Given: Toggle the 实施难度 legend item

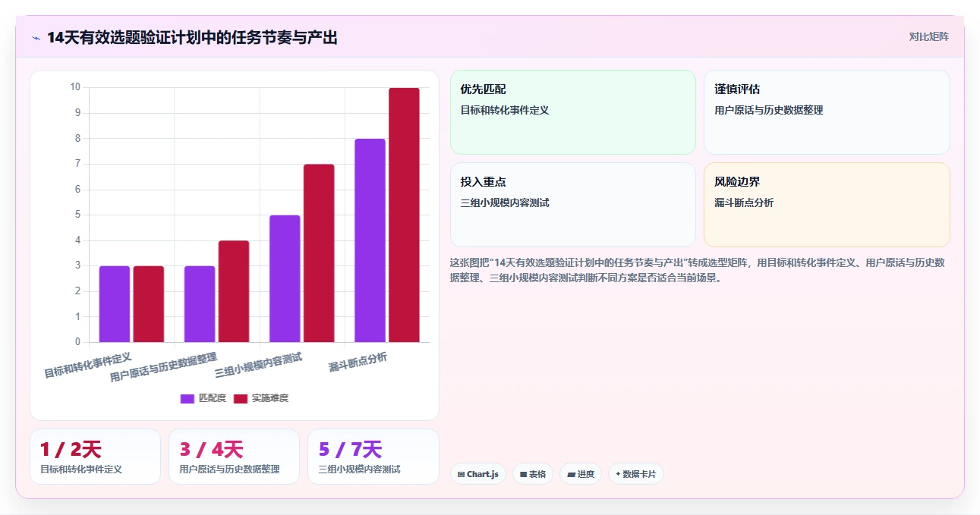Looking at the screenshot, I should click(x=261, y=398).
